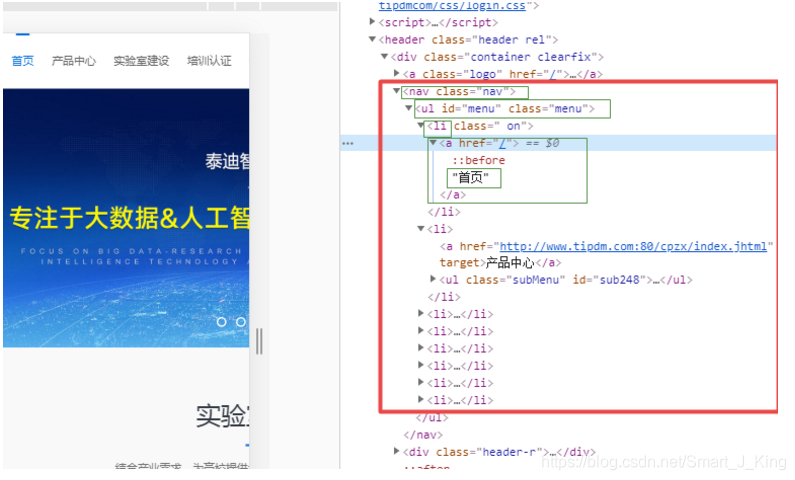Collapse the second li node with 产品中心

coord(421,229)
